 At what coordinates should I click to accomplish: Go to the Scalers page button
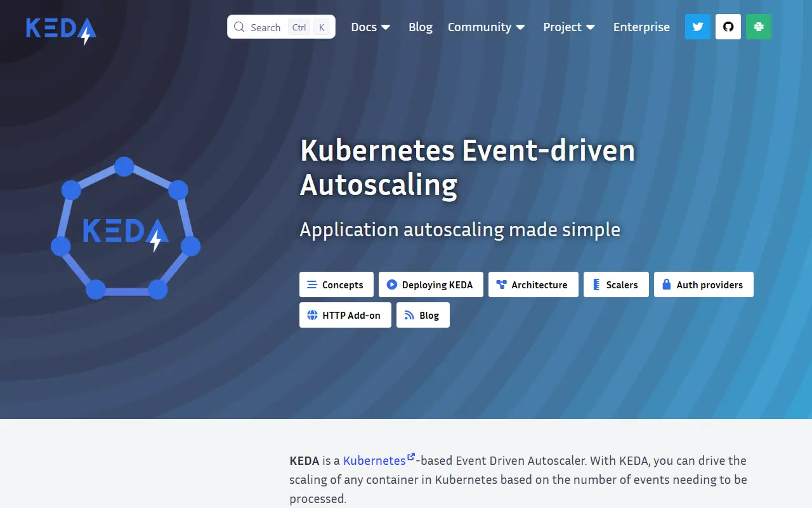[615, 284]
